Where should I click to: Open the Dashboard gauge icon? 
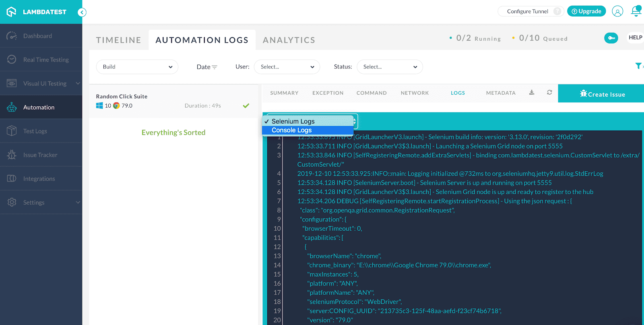coord(12,36)
